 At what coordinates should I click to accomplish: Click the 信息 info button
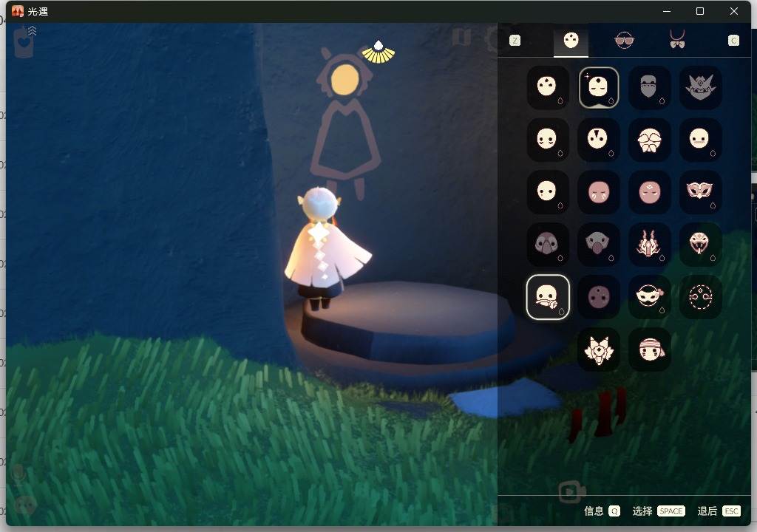pos(602,511)
